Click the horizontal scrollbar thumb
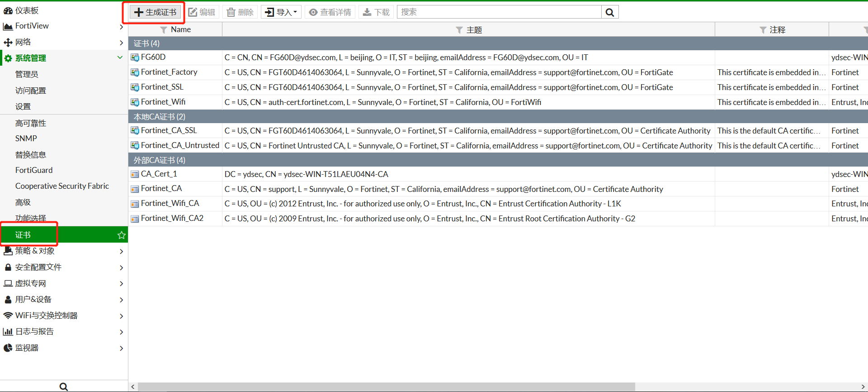The height and width of the screenshot is (392, 868). point(387,387)
